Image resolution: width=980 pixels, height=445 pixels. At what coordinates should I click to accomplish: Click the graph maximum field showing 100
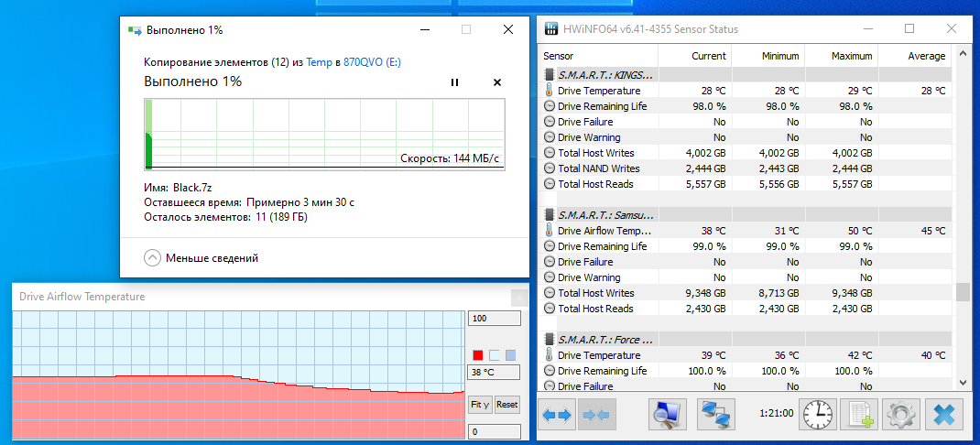click(x=495, y=319)
